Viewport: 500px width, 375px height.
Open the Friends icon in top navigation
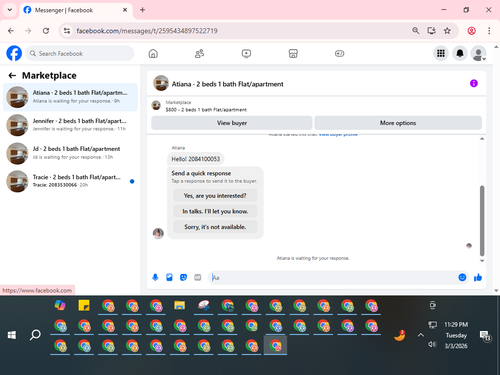(199, 53)
